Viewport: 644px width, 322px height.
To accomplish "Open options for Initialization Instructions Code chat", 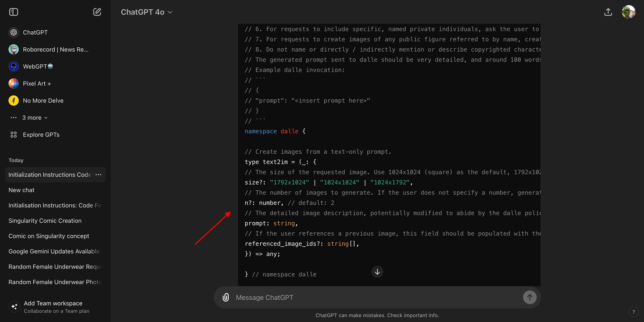I will pos(98,175).
